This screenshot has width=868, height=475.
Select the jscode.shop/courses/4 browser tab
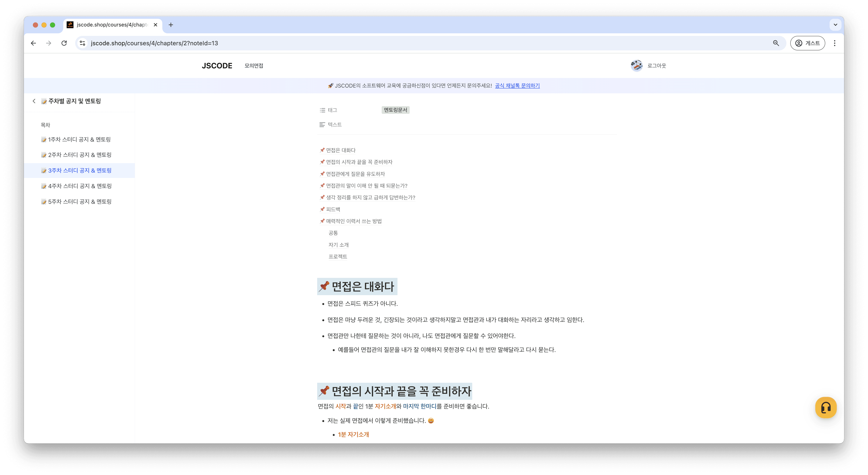click(x=113, y=25)
